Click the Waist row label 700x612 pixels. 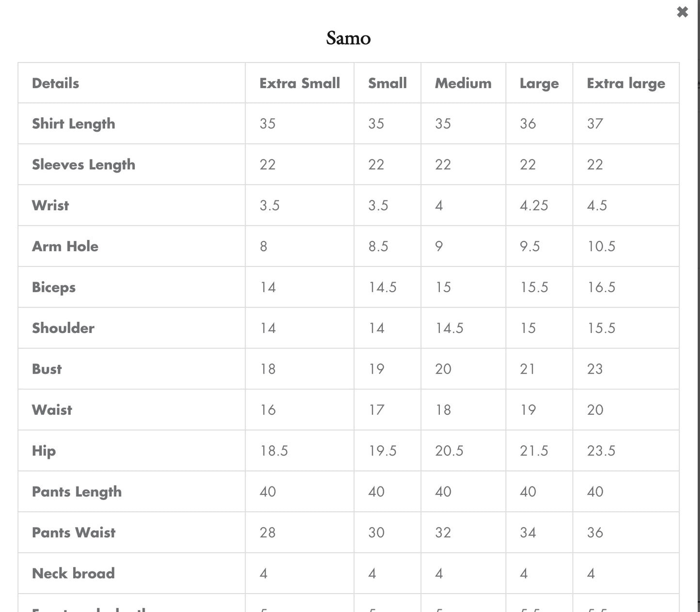pyautogui.click(x=52, y=410)
